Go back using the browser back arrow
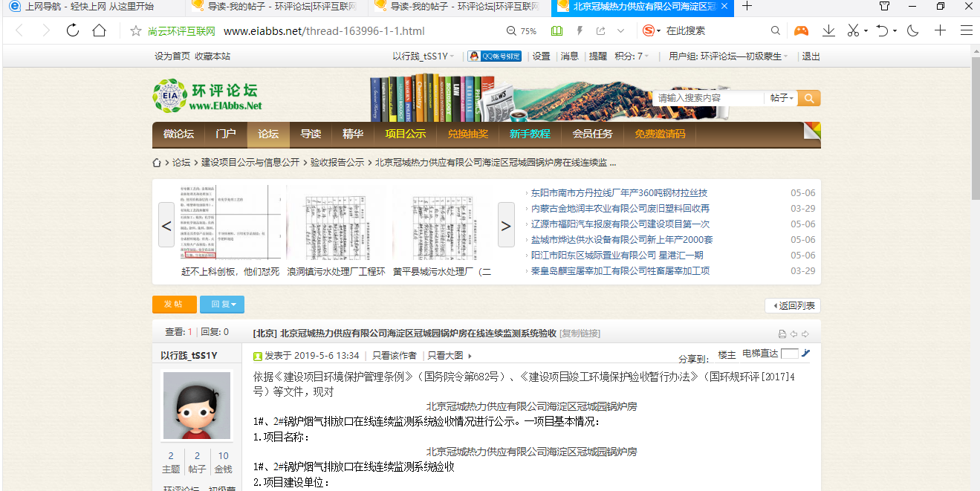The width and height of the screenshot is (980, 491). pyautogui.click(x=20, y=30)
